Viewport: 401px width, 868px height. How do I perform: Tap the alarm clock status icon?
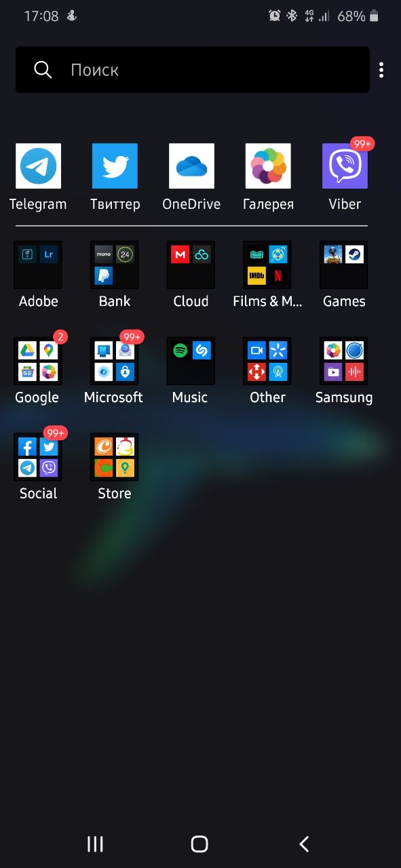click(275, 16)
